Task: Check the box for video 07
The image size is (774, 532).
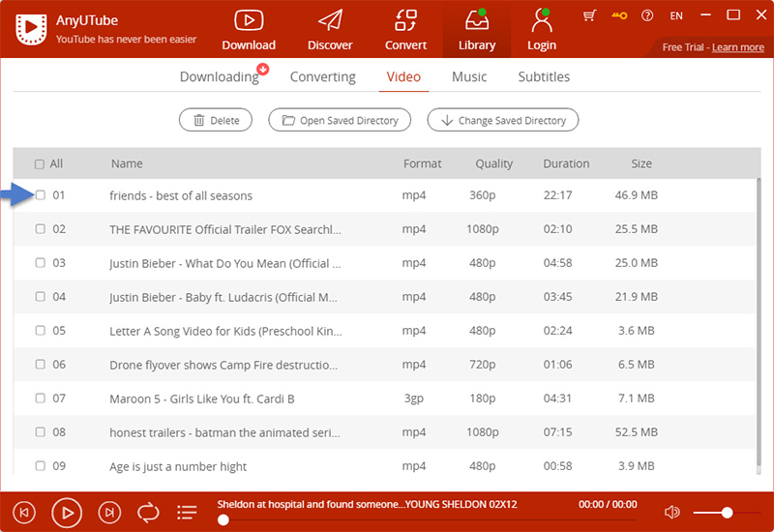Action: tap(41, 398)
